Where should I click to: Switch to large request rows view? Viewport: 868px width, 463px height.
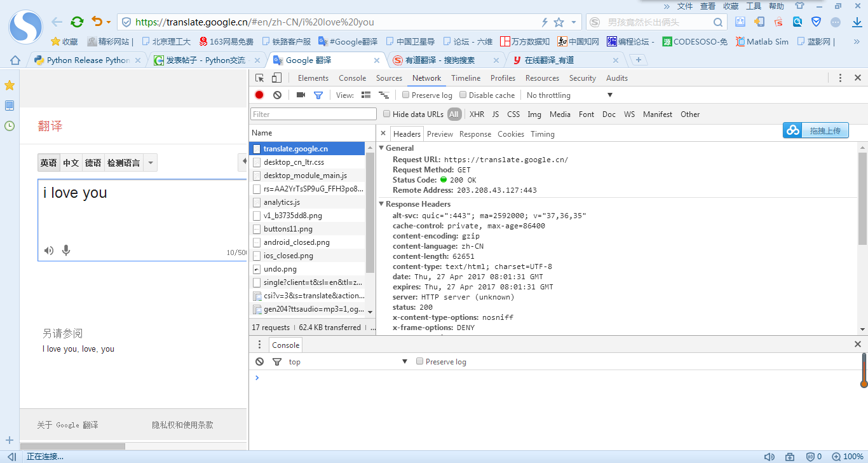tap(366, 95)
